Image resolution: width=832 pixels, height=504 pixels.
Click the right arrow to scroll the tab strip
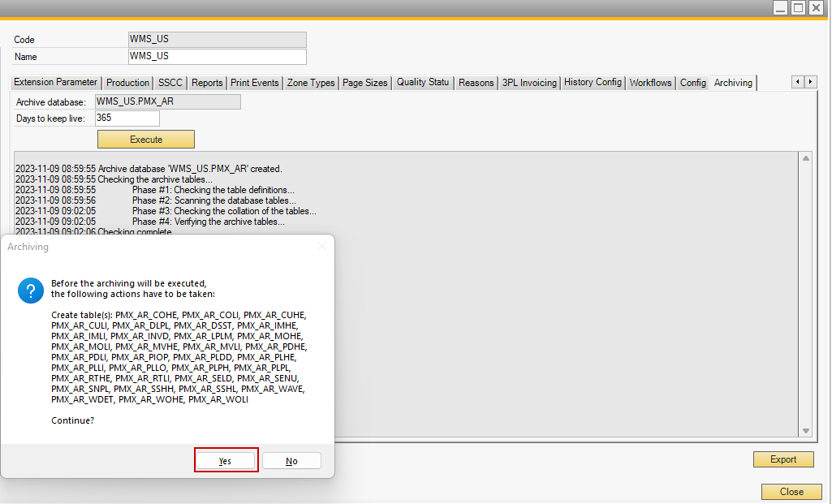(811, 82)
